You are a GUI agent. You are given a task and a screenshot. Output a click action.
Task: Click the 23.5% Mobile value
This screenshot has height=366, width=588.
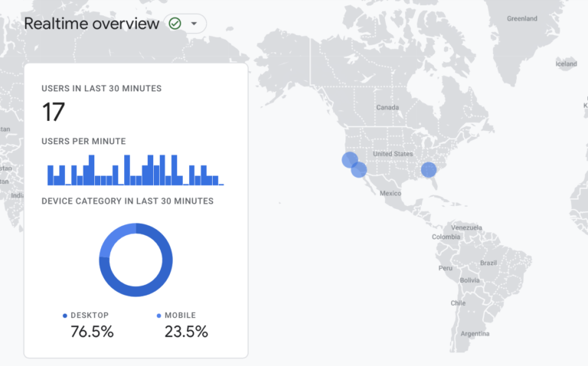186,332
